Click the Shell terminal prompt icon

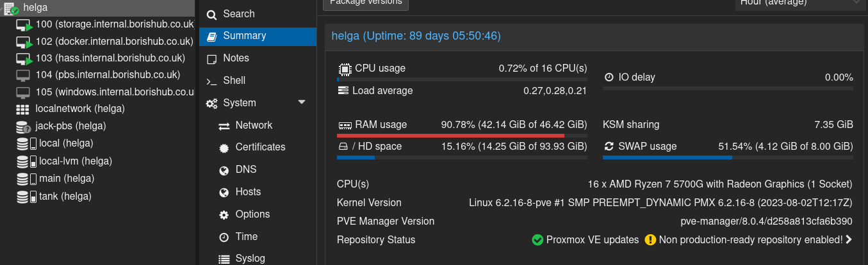211,81
